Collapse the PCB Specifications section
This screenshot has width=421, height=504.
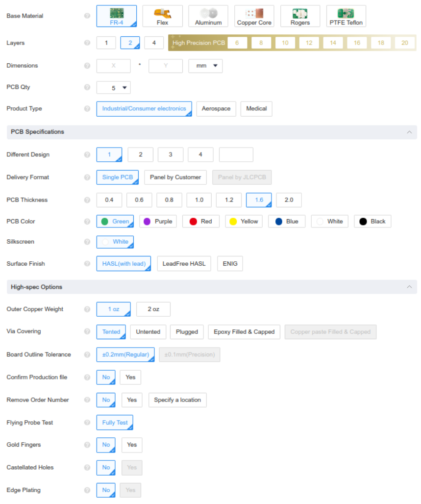click(409, 132)
